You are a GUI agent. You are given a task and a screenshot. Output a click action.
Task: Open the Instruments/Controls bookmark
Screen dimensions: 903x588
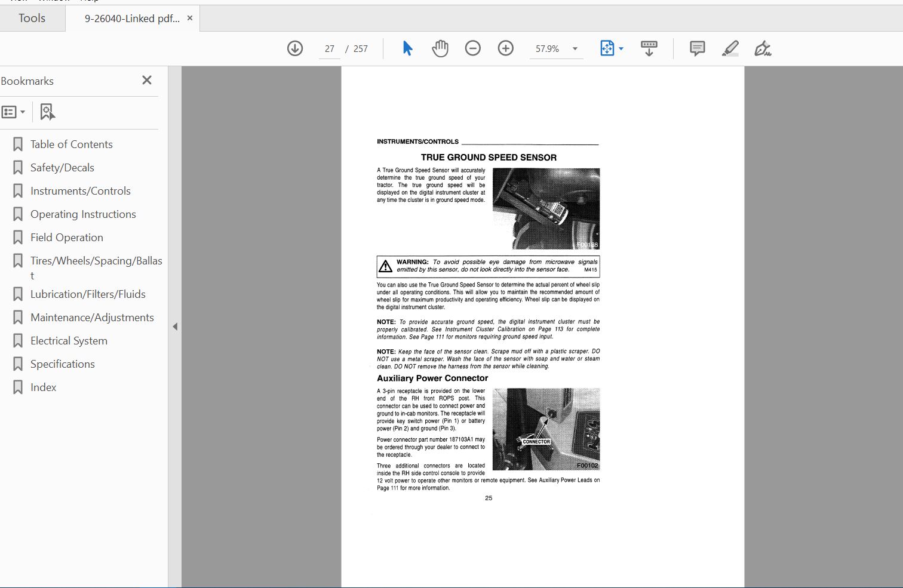click(81, 191)
